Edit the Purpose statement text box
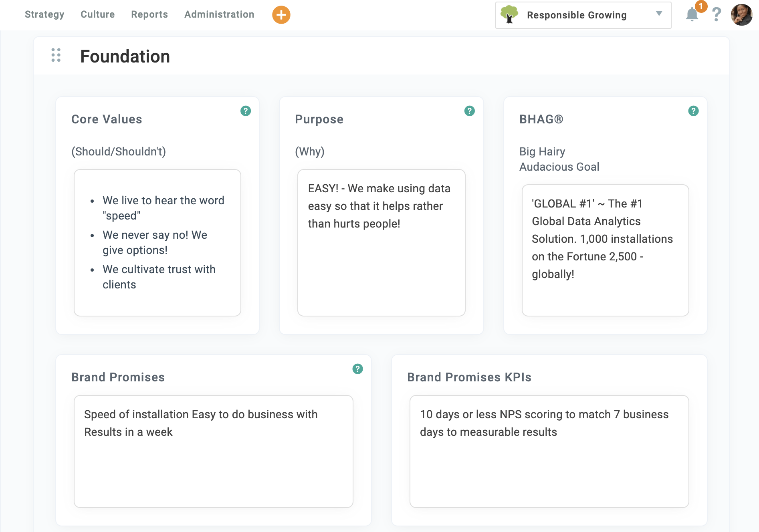The height and width of the screenshot is (532, 759). click(381, 242)
